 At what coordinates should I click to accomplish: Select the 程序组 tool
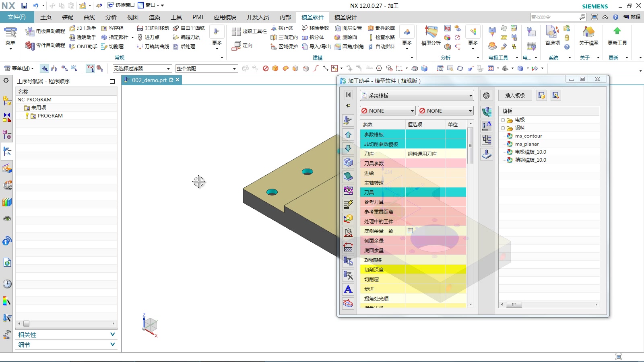(112, 28)
